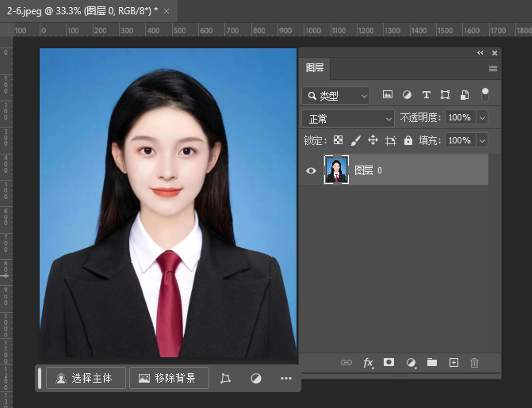Select the 图层 panel tab
The image size is (532, 408).
(315, 68)
